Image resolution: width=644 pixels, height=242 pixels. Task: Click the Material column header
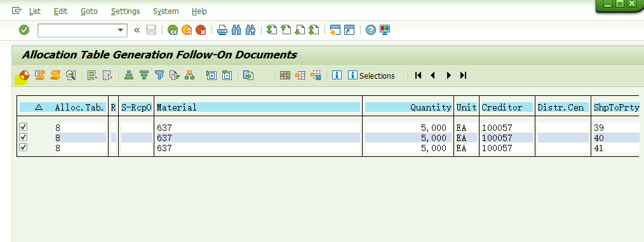258,107
